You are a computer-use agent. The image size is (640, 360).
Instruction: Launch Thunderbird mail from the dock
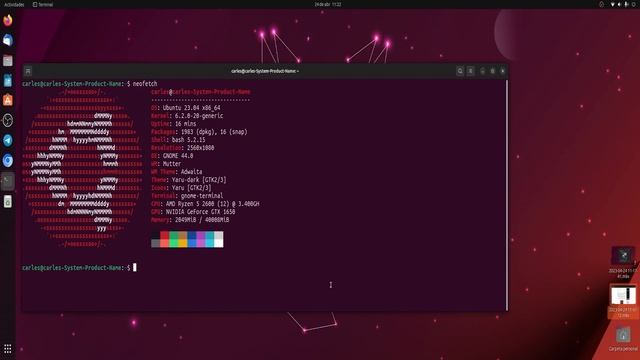tap(8, 40)
